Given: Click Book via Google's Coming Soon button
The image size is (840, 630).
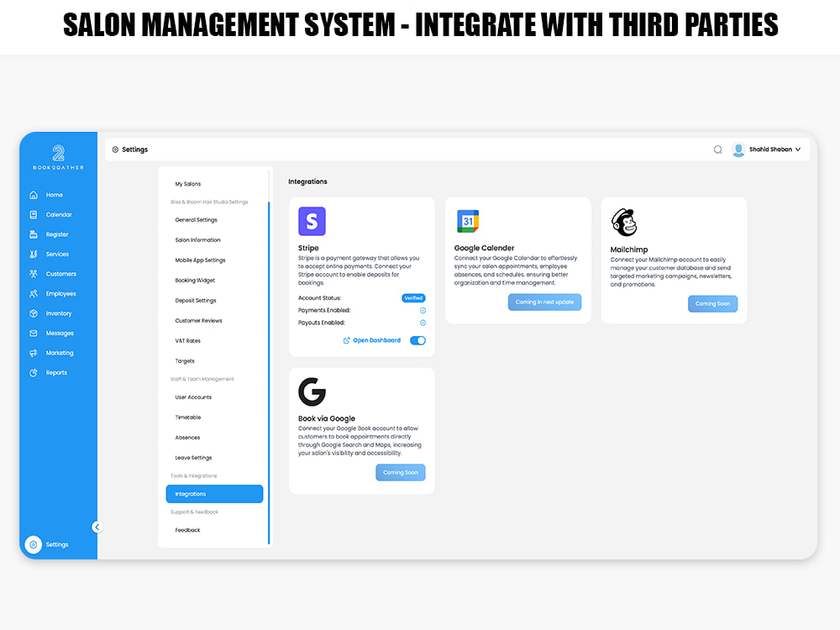Looking at the screenshot, I should click(401, 472).
